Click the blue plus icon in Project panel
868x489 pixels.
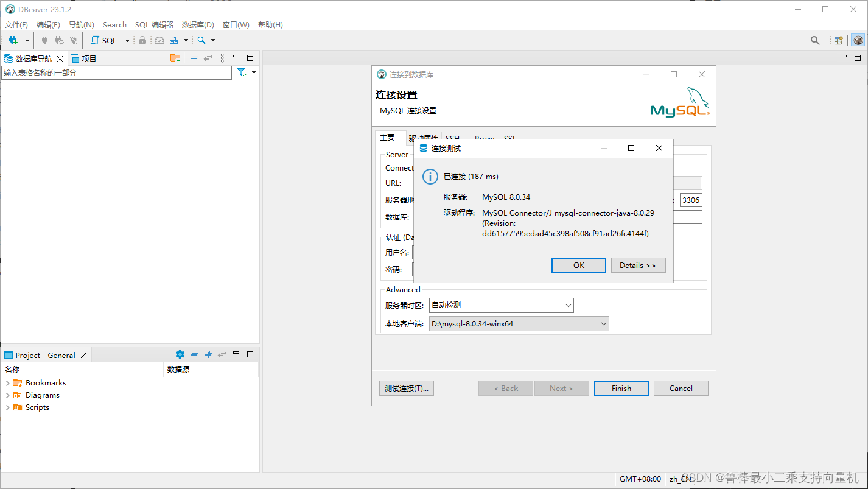pos(208,354)
